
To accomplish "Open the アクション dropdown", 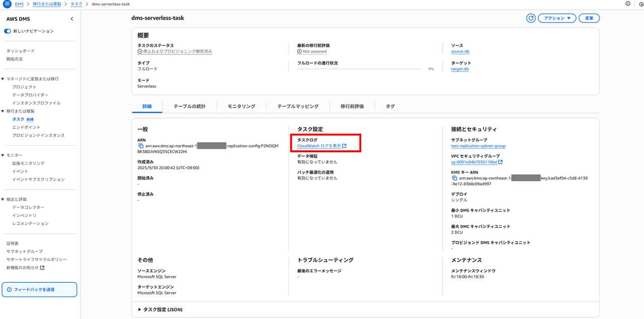I will pos(557,18).
